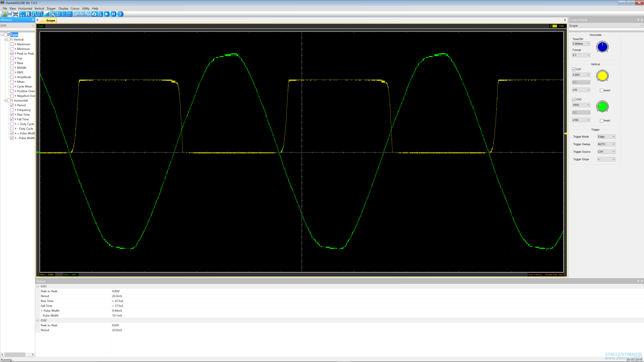
Task: Enable Invert for CH2
Action: [602, 121]
